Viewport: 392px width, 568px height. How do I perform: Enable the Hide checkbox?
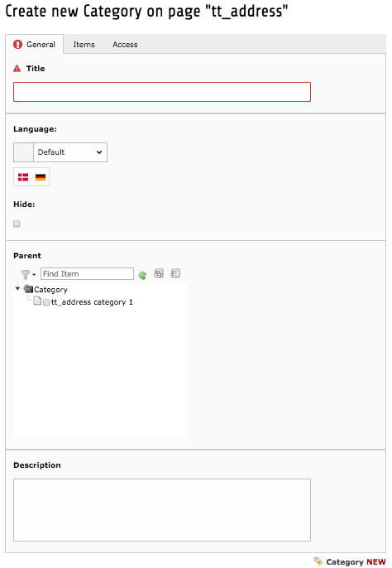[17, 224]
